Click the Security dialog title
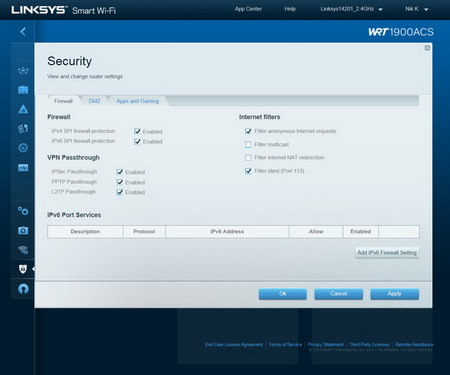Screen dimensions: 450x375 point(69,61)
